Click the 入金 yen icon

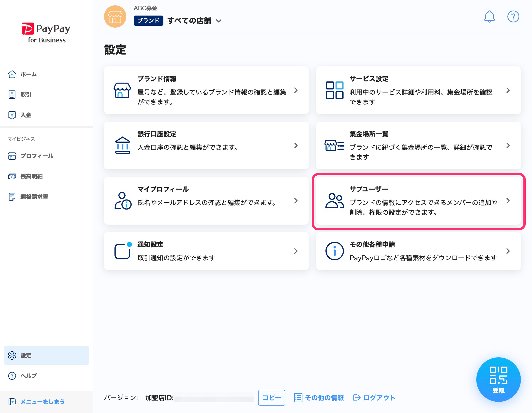(12, 115)
